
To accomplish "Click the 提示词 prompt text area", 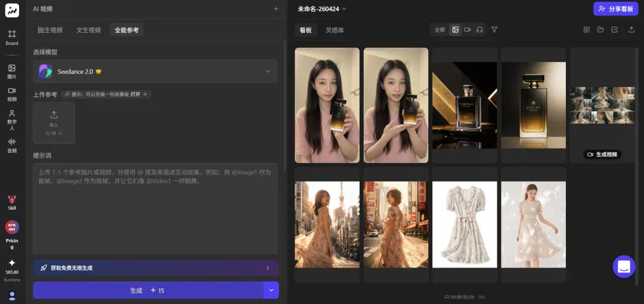I will click(x=155, y=208).
